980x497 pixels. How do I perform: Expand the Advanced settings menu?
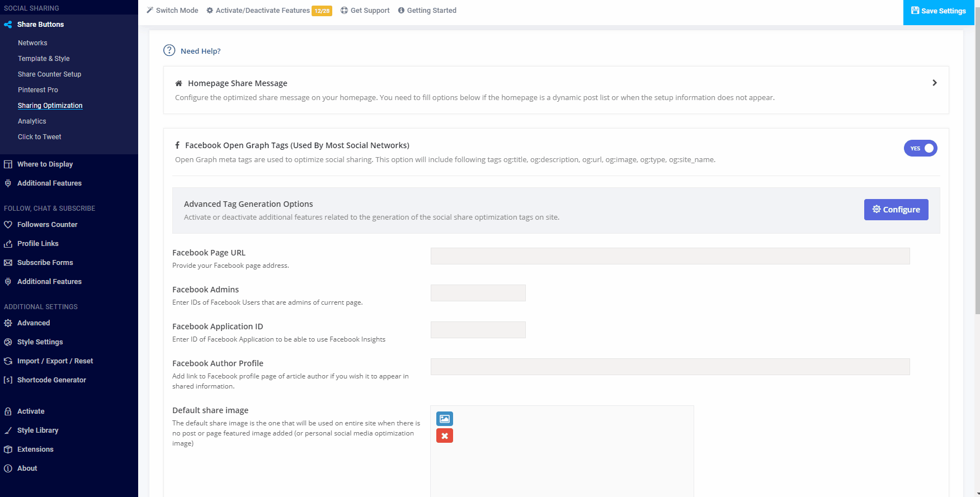point(34,323)
